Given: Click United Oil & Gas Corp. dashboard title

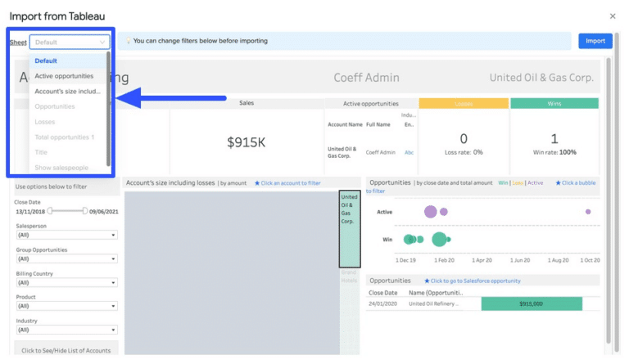Looking at the screenshot, I should 541,77.
